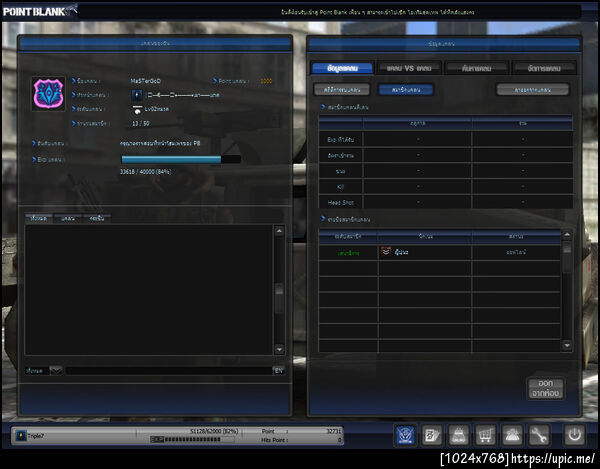600x469 pixels.
Task: Click the Kill row label
Action: 341,187
